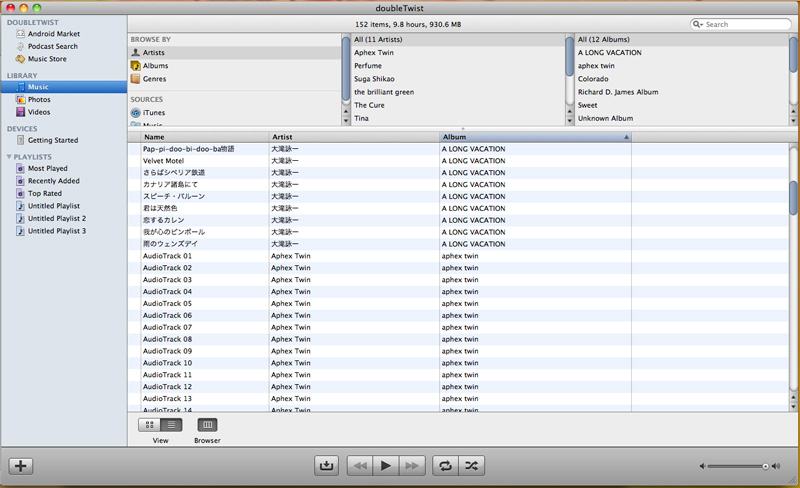Viewport: 800px width, 488px height.
Task: Browse by Genres
Action: pos(154,78)
